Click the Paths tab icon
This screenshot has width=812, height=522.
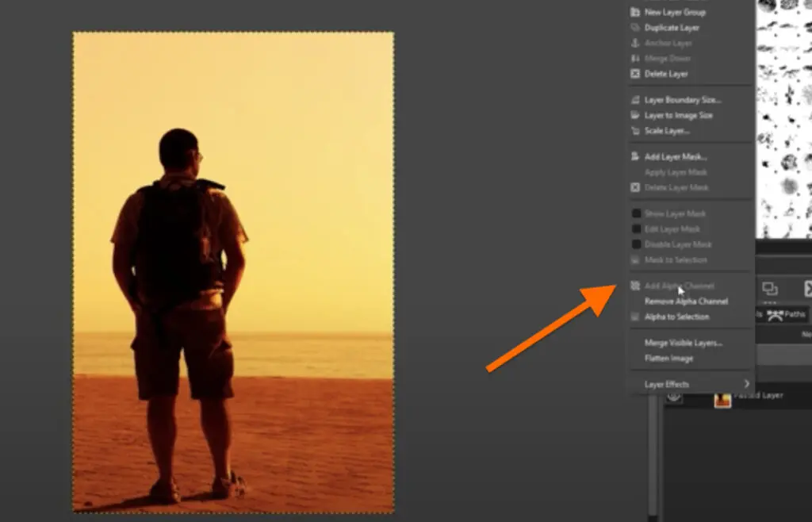775,315
